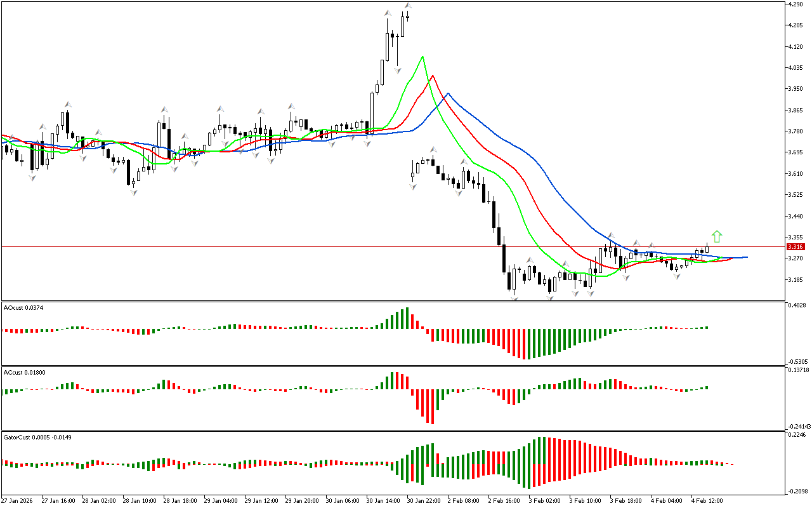The image size is (812, 508).
Task: Click the -0.5305 AOcust scale value
Action: coord(797,361)
